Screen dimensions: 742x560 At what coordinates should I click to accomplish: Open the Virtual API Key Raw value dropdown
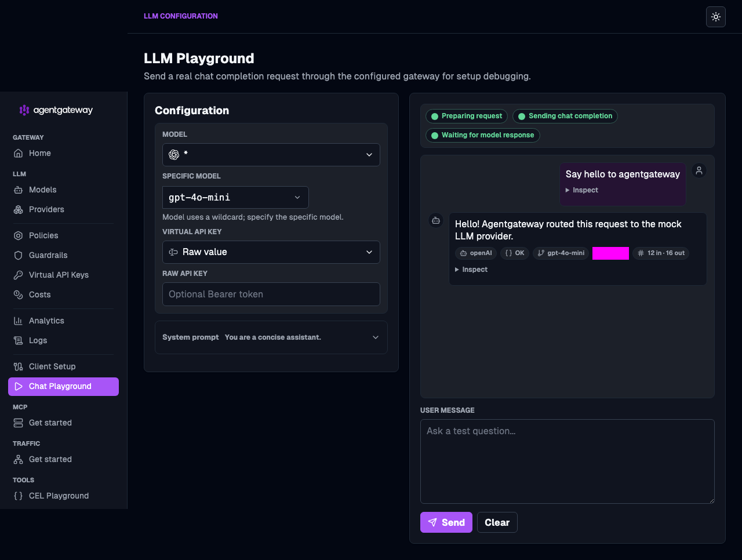click(x=271, y=252)
